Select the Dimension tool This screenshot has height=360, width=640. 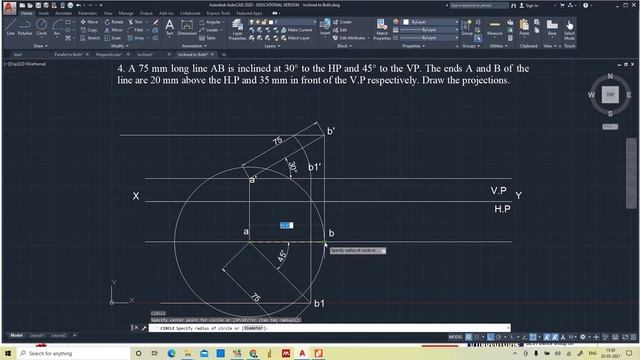187,27
